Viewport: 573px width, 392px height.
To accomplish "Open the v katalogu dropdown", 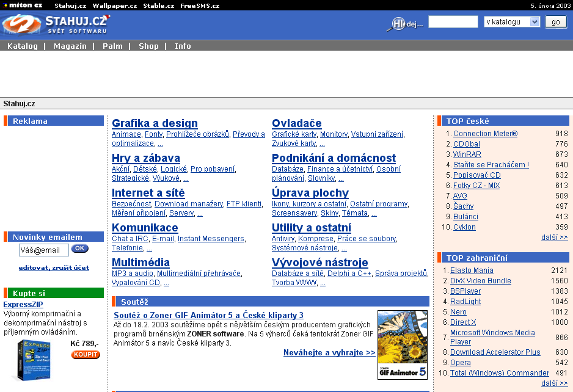I will pos(512,22).
